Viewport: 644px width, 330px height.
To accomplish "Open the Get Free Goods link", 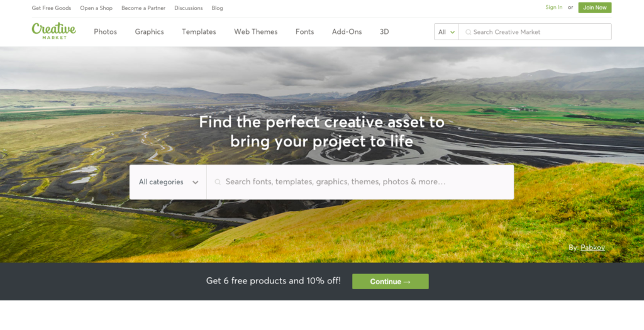I will (52, 8).
